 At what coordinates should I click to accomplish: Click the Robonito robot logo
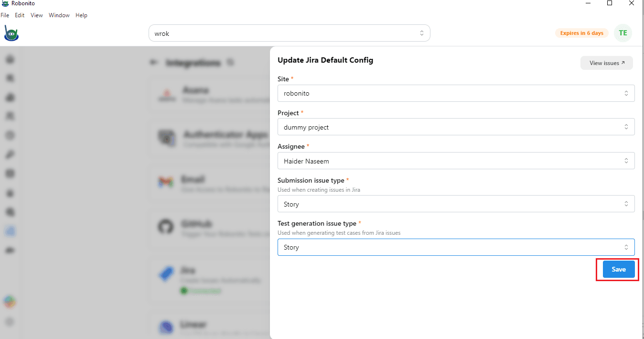pos(11,33)
